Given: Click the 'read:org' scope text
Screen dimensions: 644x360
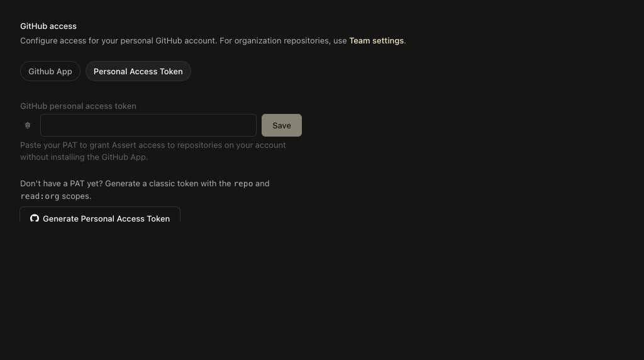Looking at the screenshot, I should point(40,196).
